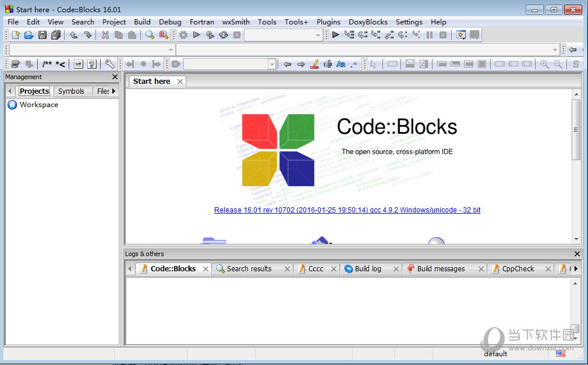Toggle selected text search option icon
Screen dimensions: 588x365
coord(327,64)
